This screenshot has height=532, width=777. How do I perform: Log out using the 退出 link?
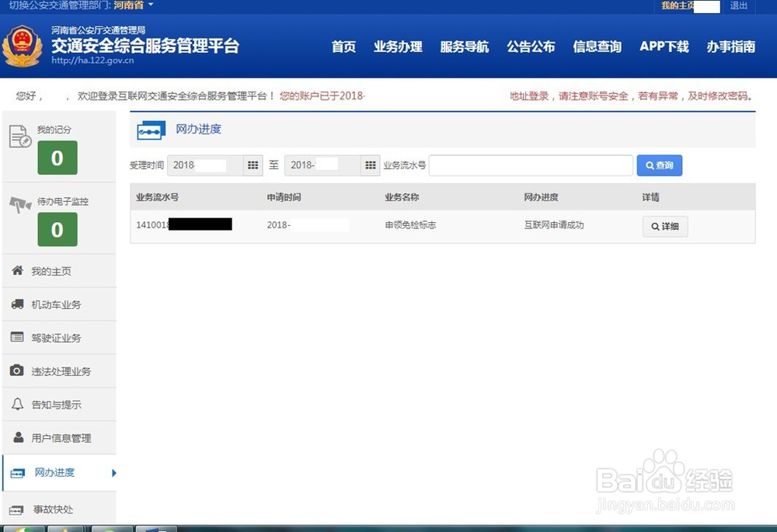click(x=738, y=6)
